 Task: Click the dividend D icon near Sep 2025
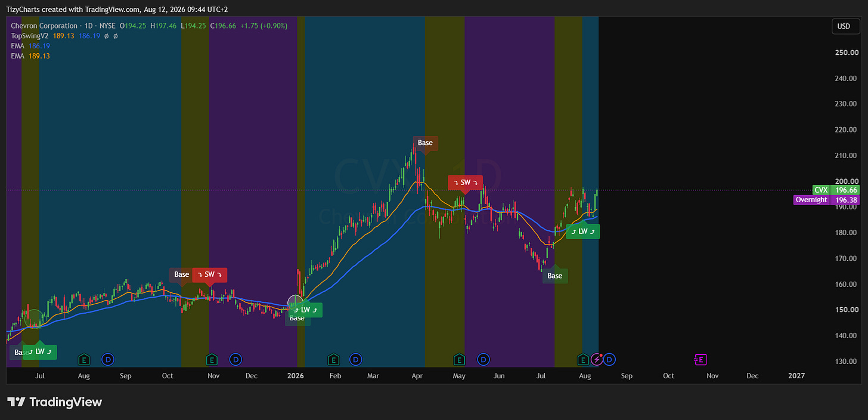click(108, 359)
